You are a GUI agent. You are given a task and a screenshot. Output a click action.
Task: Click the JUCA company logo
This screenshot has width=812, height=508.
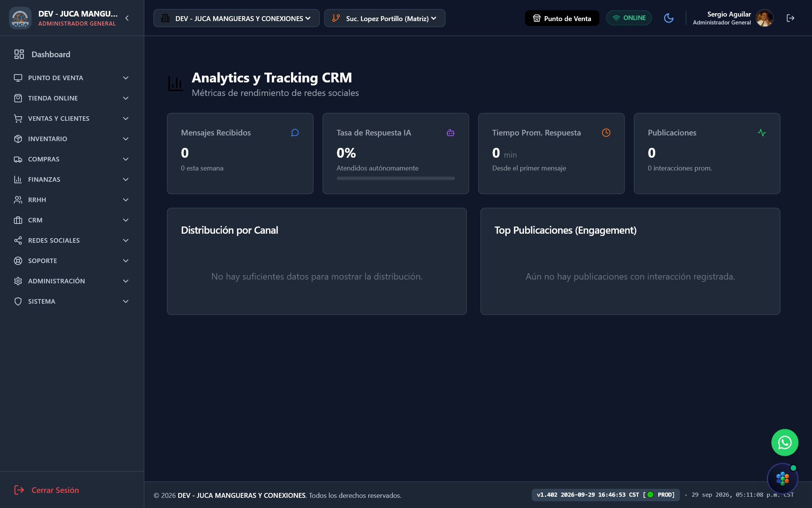click(x=20, y=18)
